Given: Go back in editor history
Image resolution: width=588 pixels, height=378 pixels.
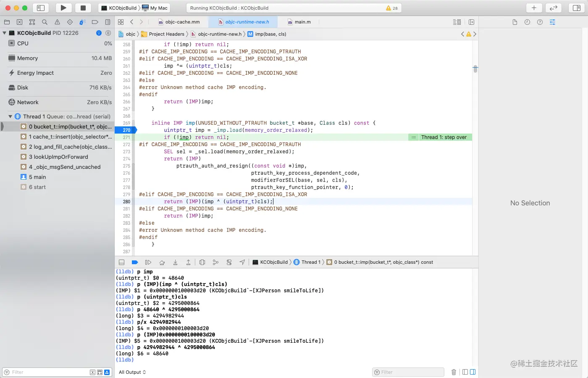Looking at the screenshot, I should [131, 22].
